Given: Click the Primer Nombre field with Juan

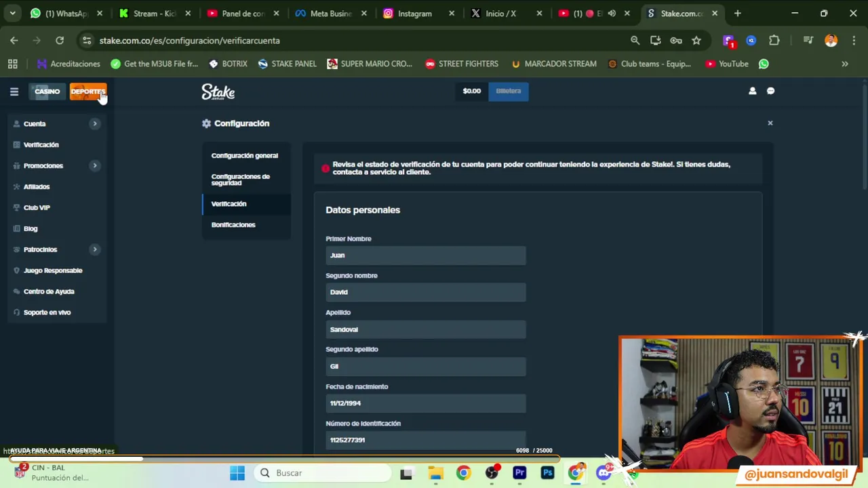Looking at the screenshot, I should [x=426, y=256].
